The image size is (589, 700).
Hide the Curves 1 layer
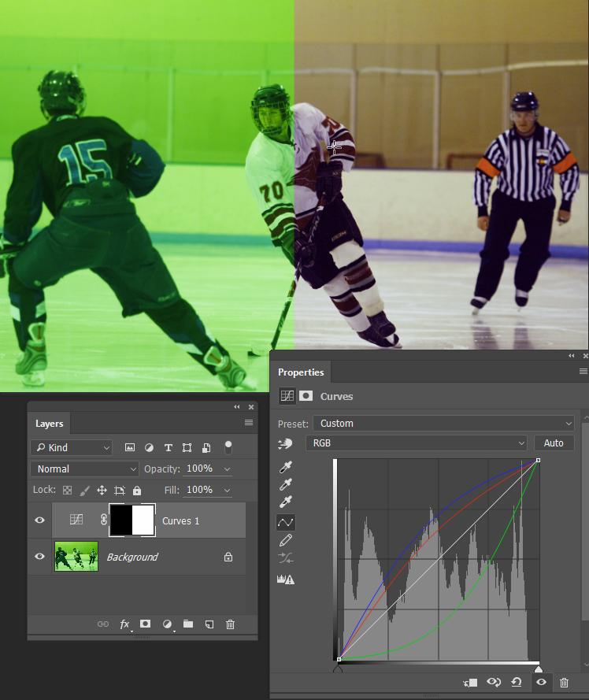pos(39,520)
